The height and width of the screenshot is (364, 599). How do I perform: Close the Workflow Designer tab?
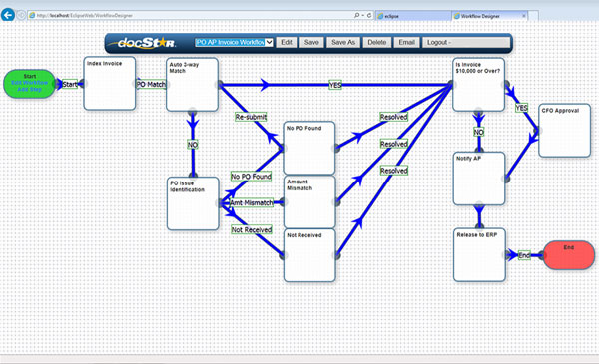point(524,16)
